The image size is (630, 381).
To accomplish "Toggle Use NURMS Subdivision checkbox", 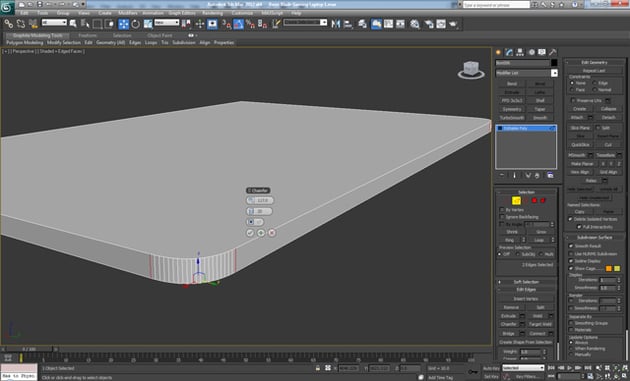I will pos(571,254).
